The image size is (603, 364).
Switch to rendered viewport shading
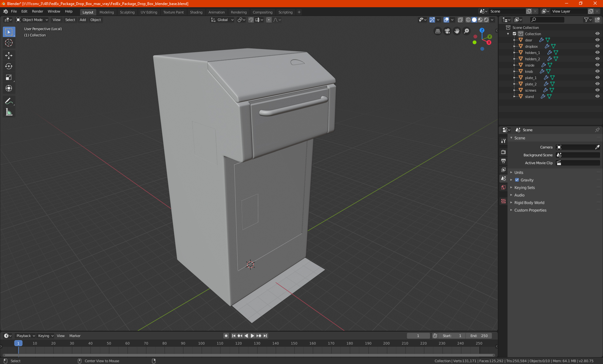[486, 20]
